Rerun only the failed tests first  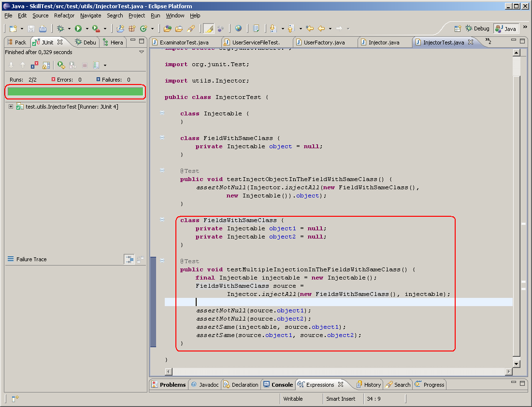tap(72, 65)
